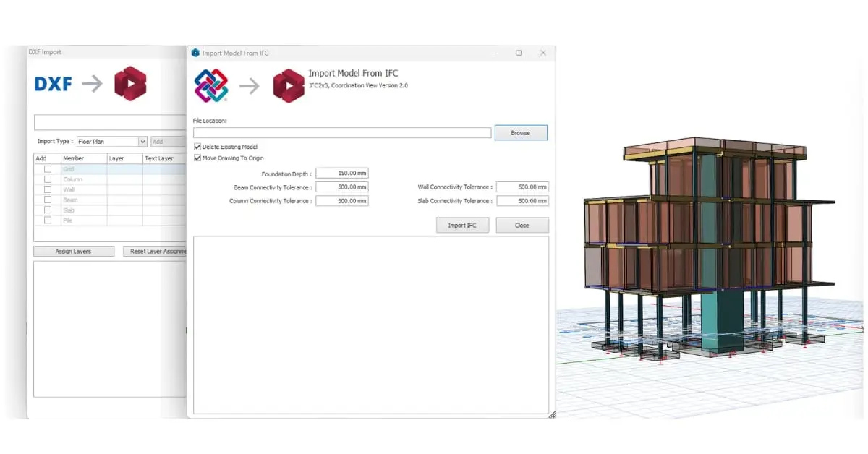Image resolution: width=868 pixels, height=454 pixels.
Task: Check the Wall row Add checkbox
Action: click(48, 189)
